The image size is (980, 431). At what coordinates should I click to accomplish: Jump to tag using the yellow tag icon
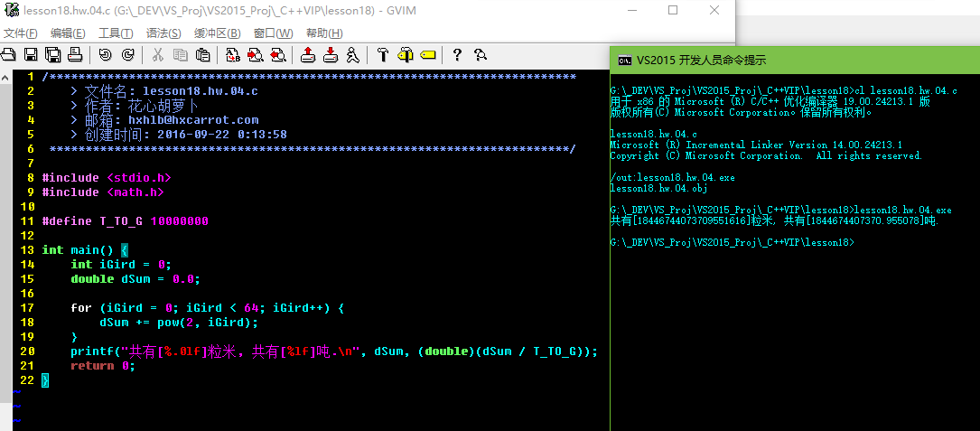point(427,55)
